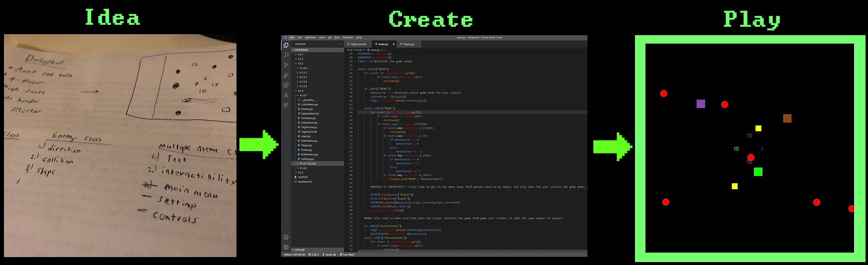Open the Testing flask icon
Image resolution: width=868 pixels, height=265 pixels.
286,95
